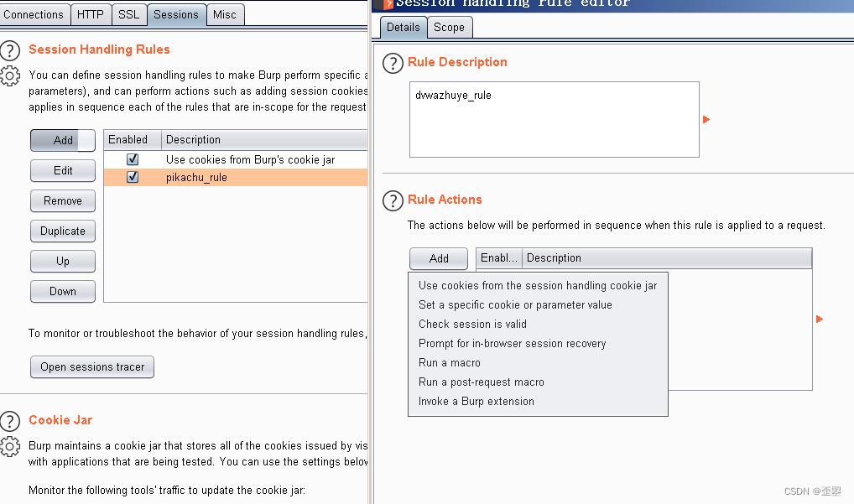
Task: Click into the rule description text box
Action: pos(555,120)
